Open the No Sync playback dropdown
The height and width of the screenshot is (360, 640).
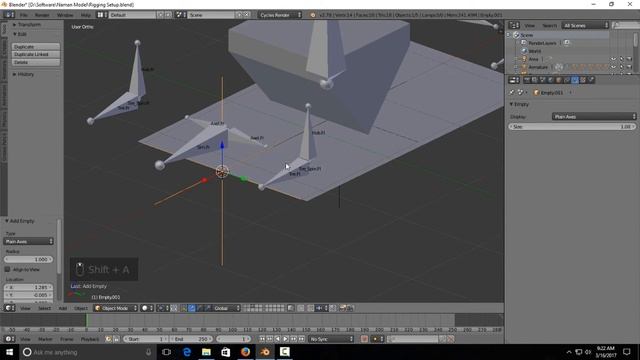331,339
